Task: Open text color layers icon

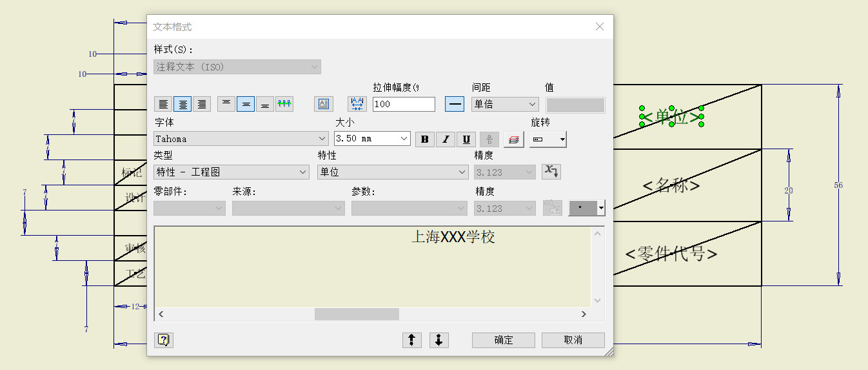Action: click(514, 139)
